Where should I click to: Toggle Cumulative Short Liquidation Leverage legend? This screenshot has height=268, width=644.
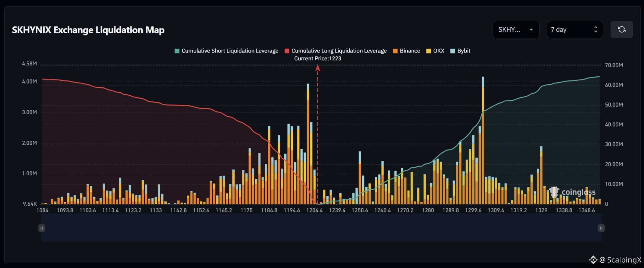[226, 51]
